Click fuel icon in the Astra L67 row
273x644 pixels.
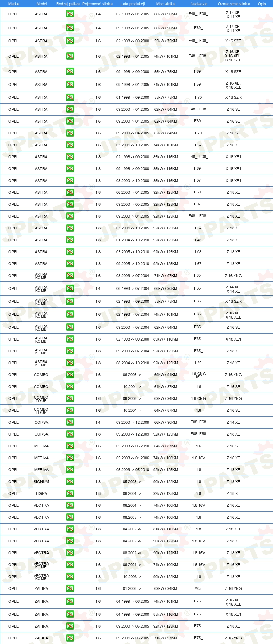70,264
